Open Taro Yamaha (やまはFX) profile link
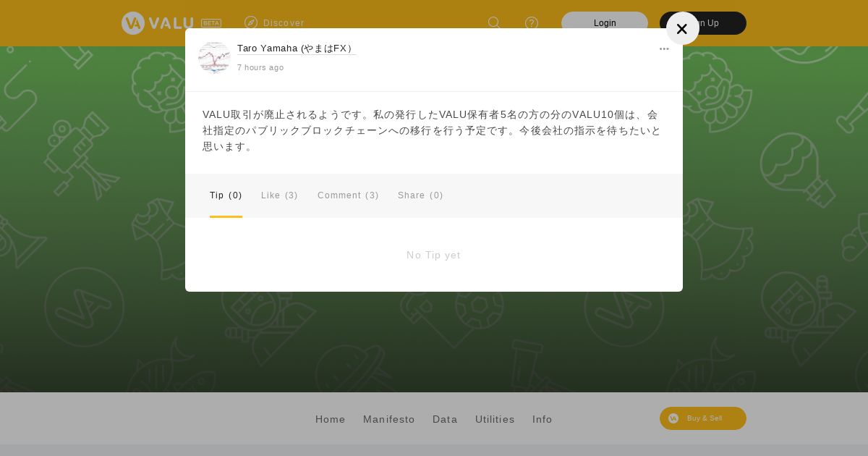The height and width of the screenshot is (456, 868). 296,48
